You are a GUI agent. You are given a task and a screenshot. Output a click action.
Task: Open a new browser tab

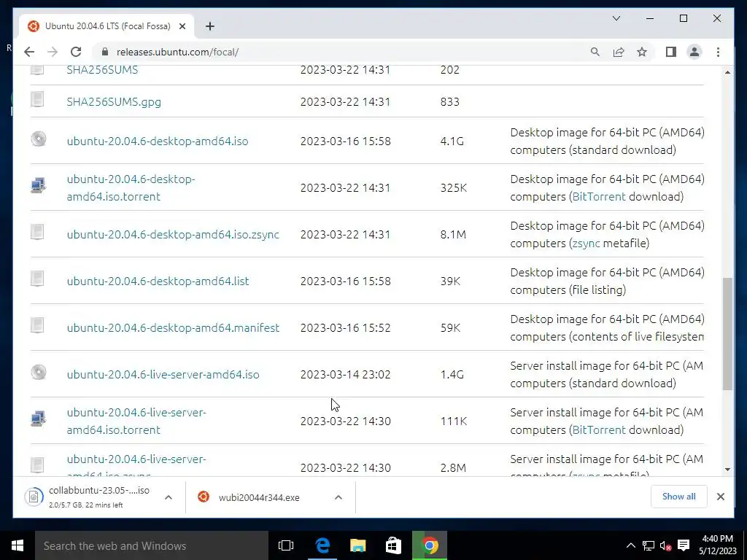pyautogui.click(x=210, y=26)
